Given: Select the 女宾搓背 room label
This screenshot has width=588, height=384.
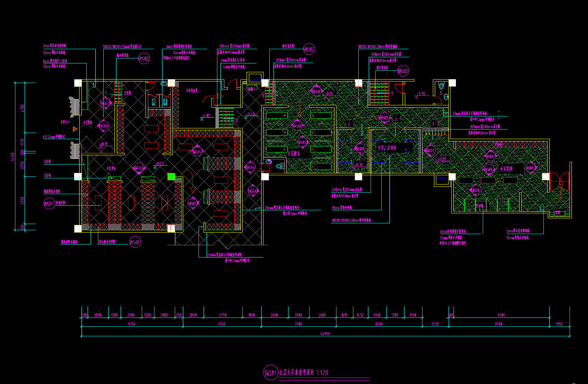Looking at the screenshot, I should point(294,153).
